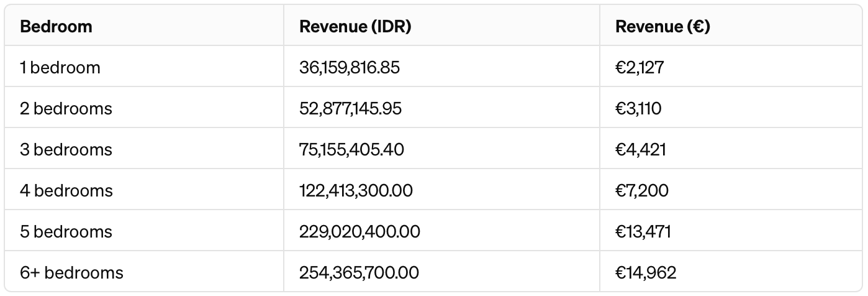Click the euro value €2,127
868x296 pixels.
coord(640,67)
